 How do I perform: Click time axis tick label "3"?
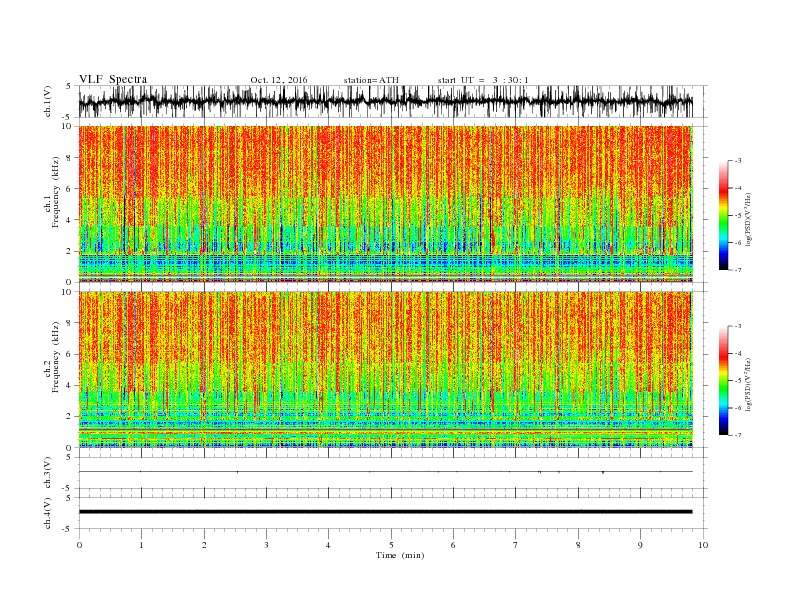coord(266,545)
